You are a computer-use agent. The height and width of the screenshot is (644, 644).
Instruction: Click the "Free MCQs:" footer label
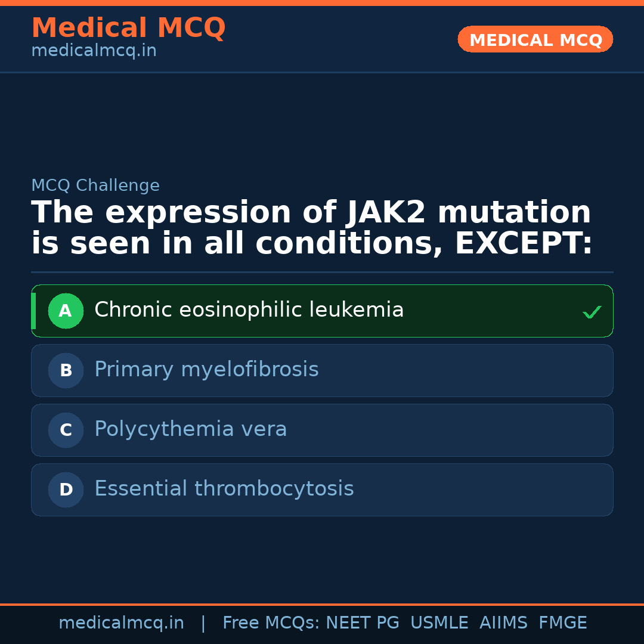pos(271,623)
